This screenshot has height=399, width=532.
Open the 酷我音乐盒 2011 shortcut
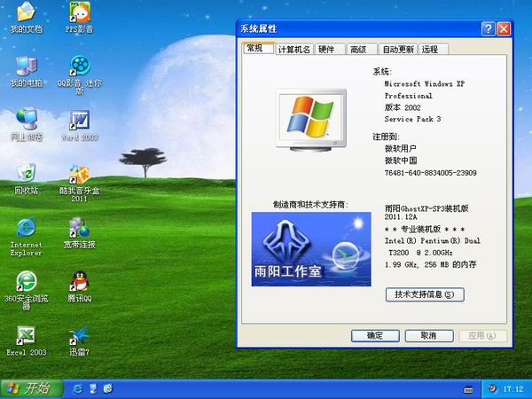80,184
